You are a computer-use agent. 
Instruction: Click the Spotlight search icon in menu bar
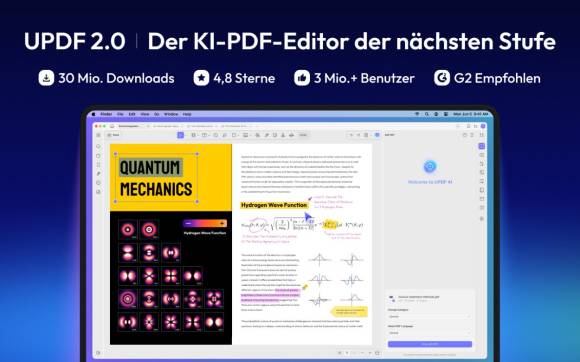coord(426,114)
